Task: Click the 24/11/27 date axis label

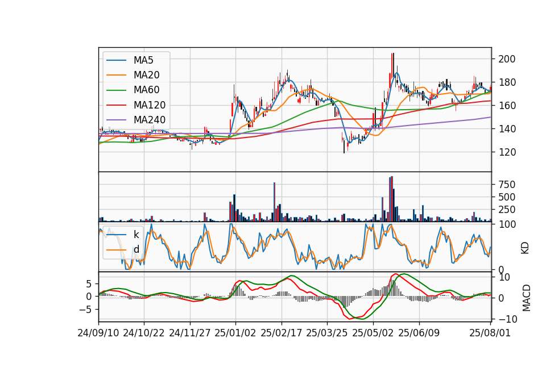Action: 190,333
